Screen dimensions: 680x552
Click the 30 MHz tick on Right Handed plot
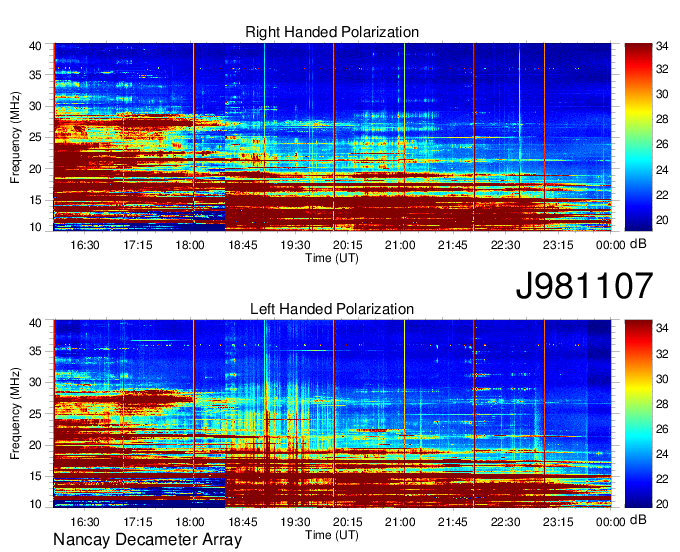(35, 106)
